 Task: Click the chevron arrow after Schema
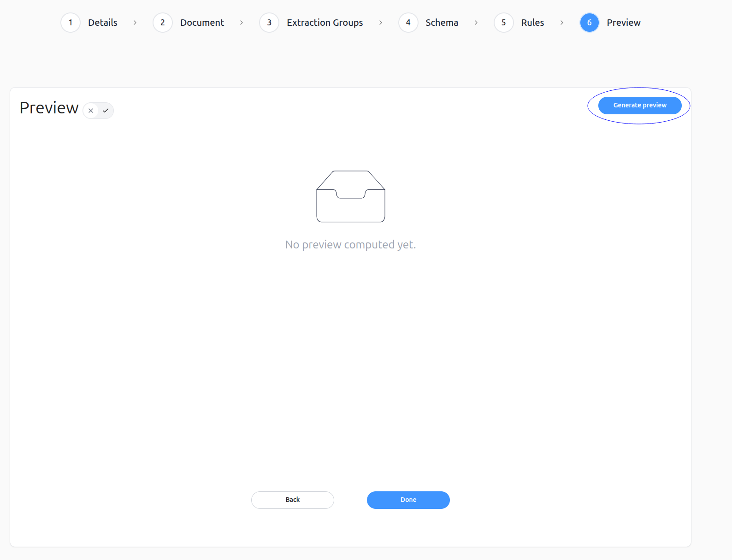476,23
